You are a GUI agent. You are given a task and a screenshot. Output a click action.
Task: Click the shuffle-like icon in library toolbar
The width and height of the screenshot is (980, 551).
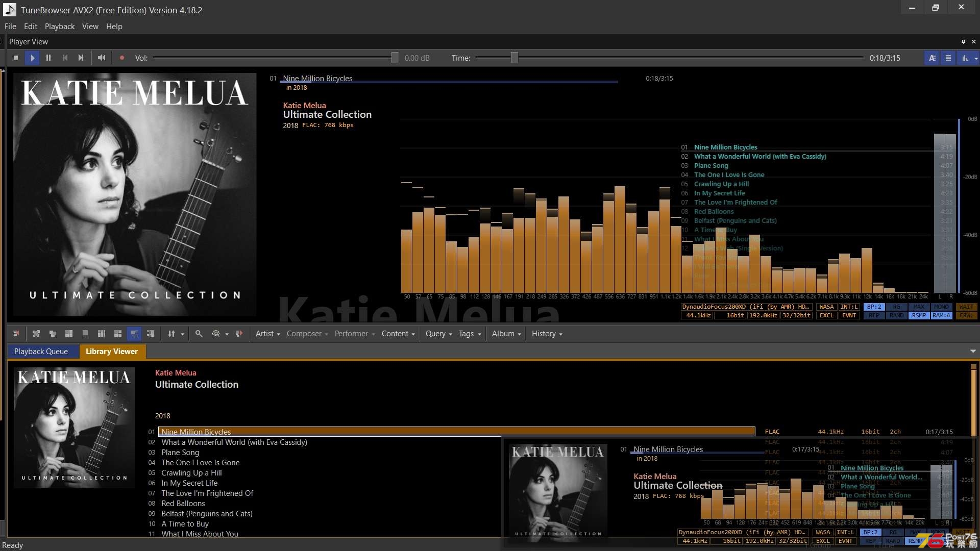[x=36, y=334]
